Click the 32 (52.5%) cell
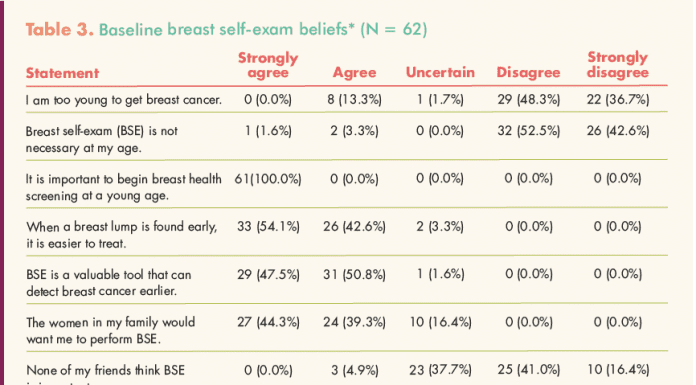The image size is (696, 385). [528, 131]
